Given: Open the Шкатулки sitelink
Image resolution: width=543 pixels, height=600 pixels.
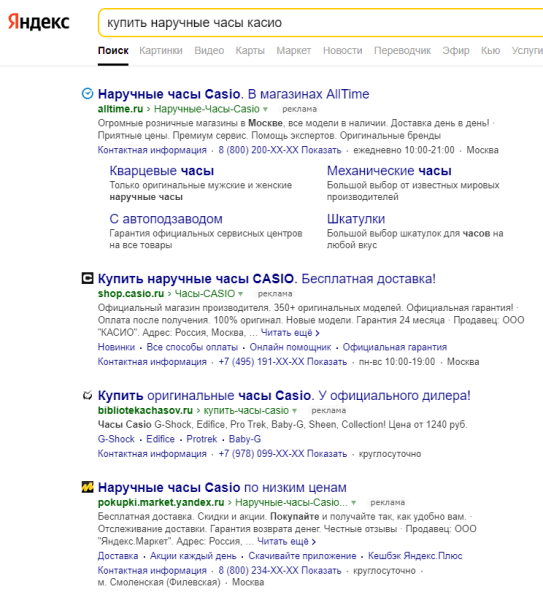Looking at the screenshot, I should pyautogui.click(x=356, y=219).
